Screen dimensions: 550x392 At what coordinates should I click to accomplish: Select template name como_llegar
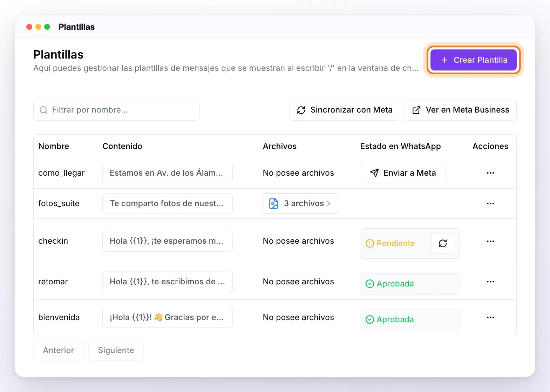(x=61, y=173)
